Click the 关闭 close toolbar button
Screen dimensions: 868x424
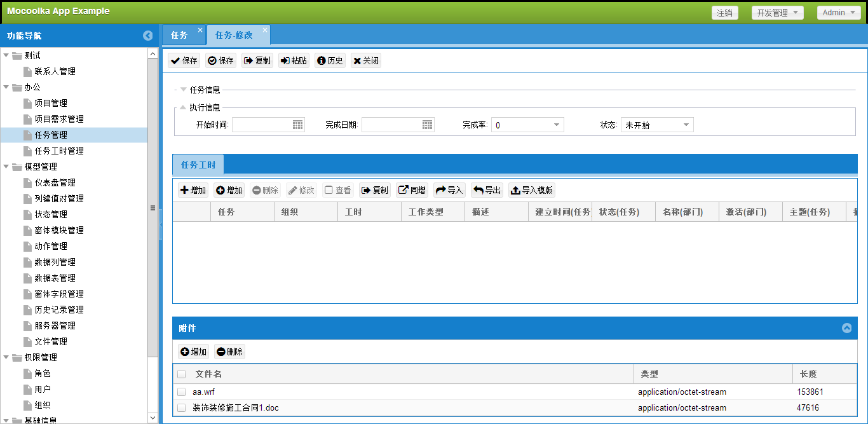click(366, 61)
